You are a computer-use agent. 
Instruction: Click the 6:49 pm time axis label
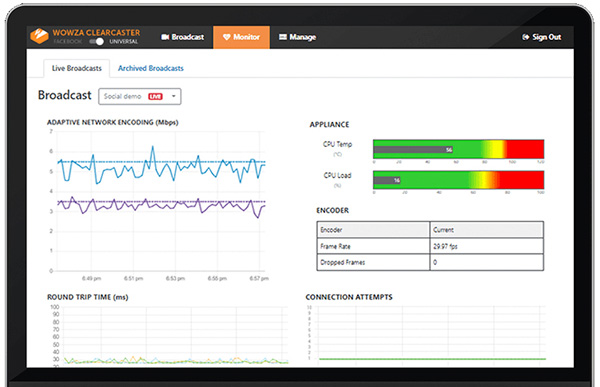pos(91,278)
